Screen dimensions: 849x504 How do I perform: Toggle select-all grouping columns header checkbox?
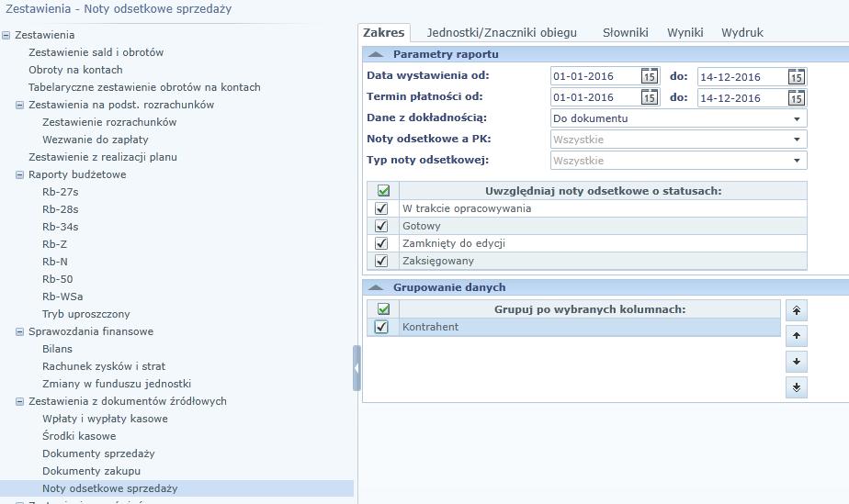coord(383,309)
